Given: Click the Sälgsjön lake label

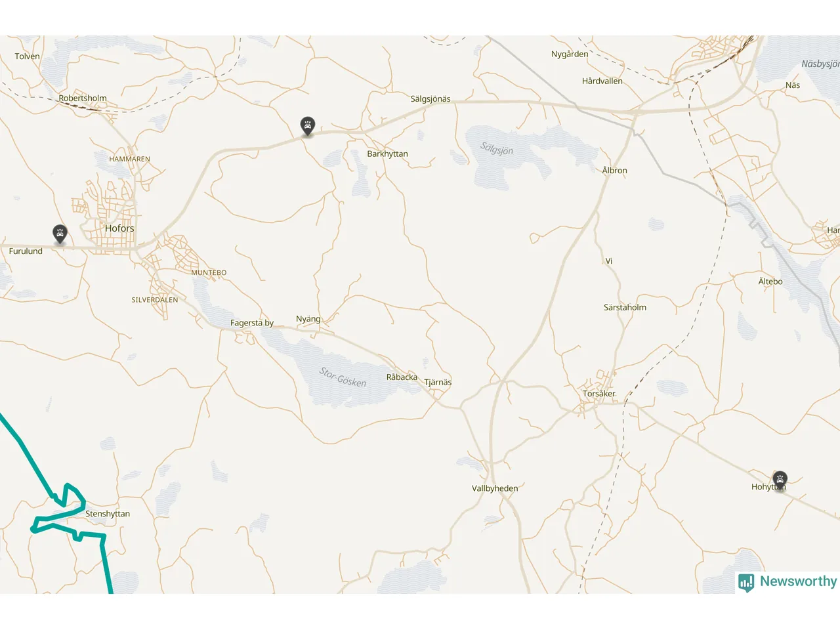Looking at the screenshot, I should [497, 148].
